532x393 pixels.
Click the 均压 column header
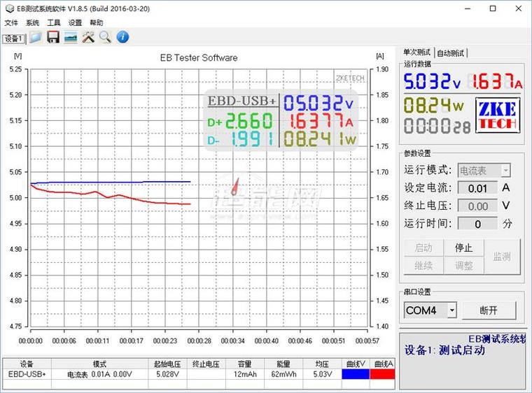(322, 364)
